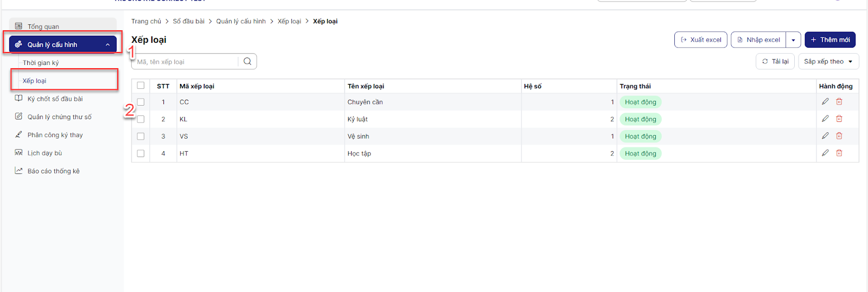
Task: Click the edit pencil for Vệ sinh row
Action: coord(825,136)
